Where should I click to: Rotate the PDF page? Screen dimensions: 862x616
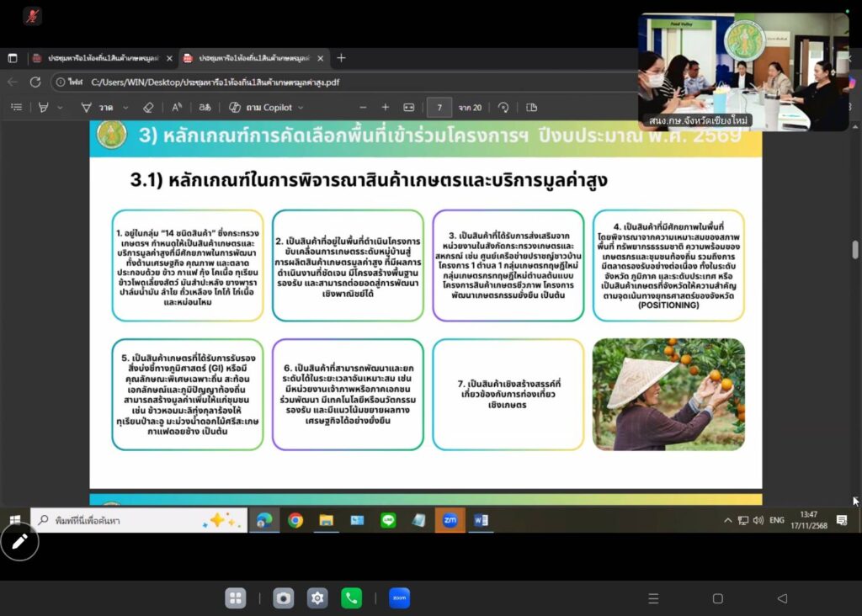(x=503, y=108)
